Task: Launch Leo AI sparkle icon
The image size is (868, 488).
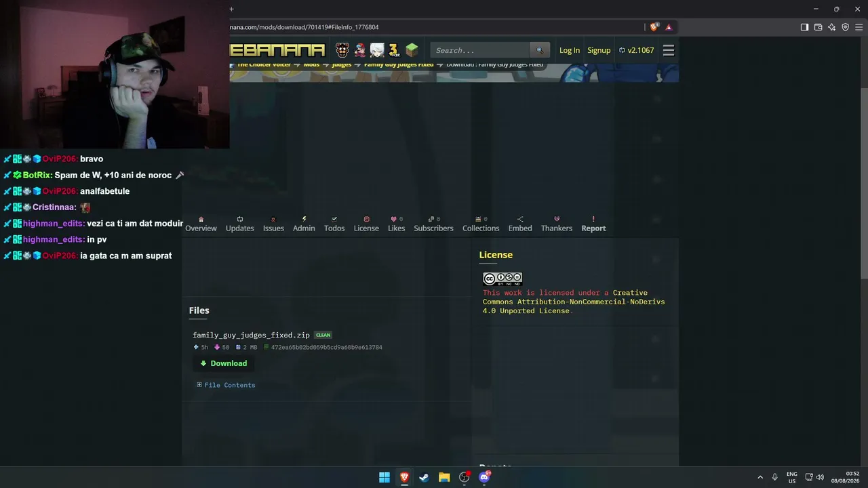Action: 831,27
